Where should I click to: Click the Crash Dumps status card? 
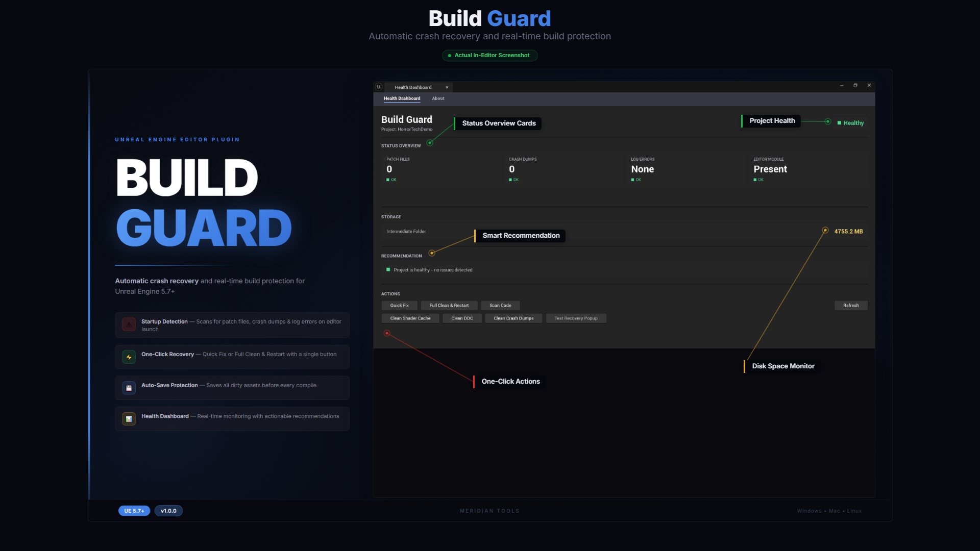(x=563, y=169)
